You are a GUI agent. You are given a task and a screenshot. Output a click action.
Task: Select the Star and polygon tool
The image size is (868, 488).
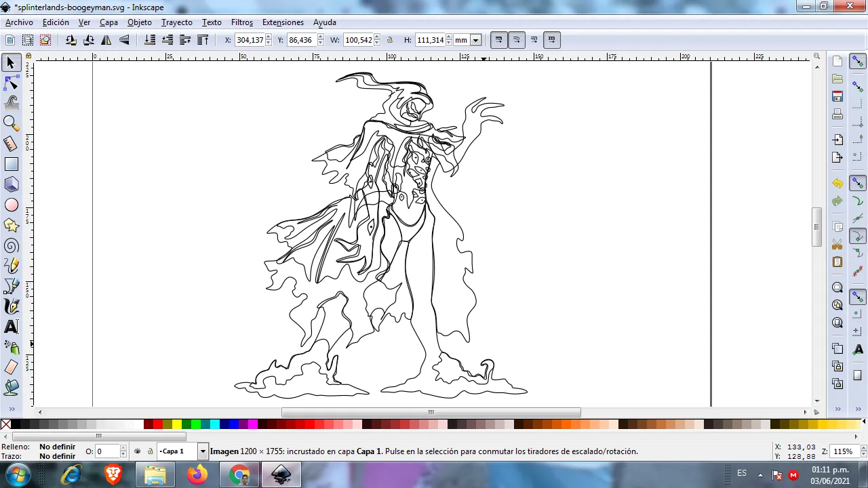pos(11,225)
